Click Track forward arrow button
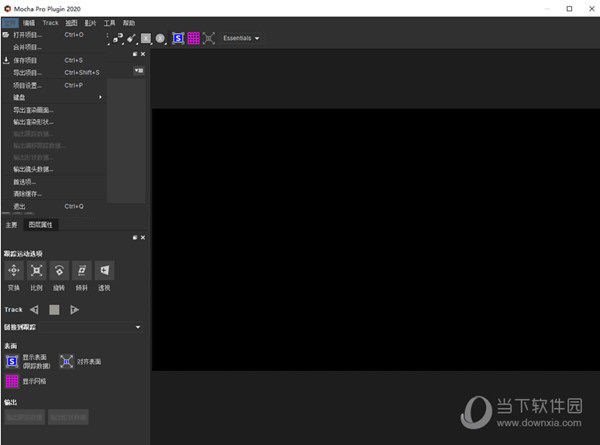Viewport: 600px width, 445px height. (x=75, y=310)
